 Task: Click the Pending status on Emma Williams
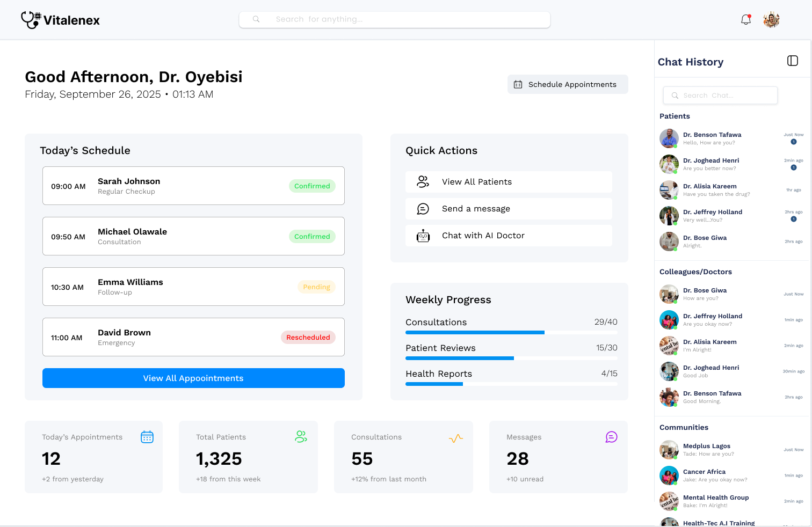click(x=316, y=287)
